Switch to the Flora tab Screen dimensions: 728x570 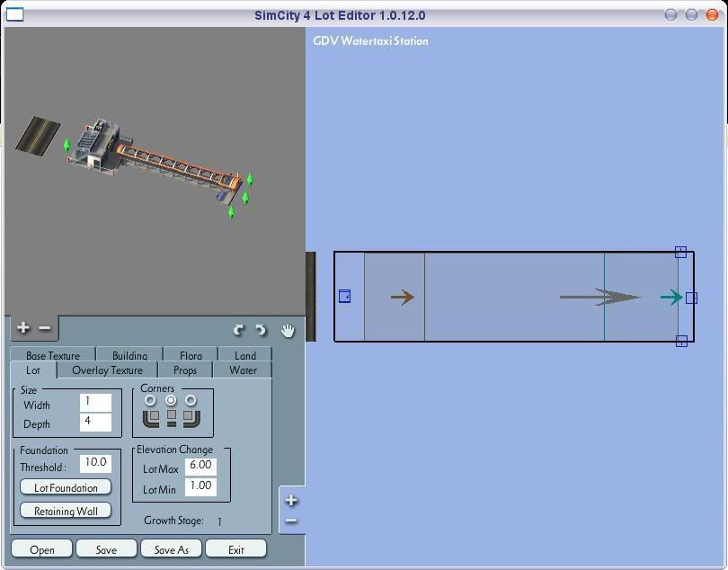pyautogui.click(x=191, y=354)
